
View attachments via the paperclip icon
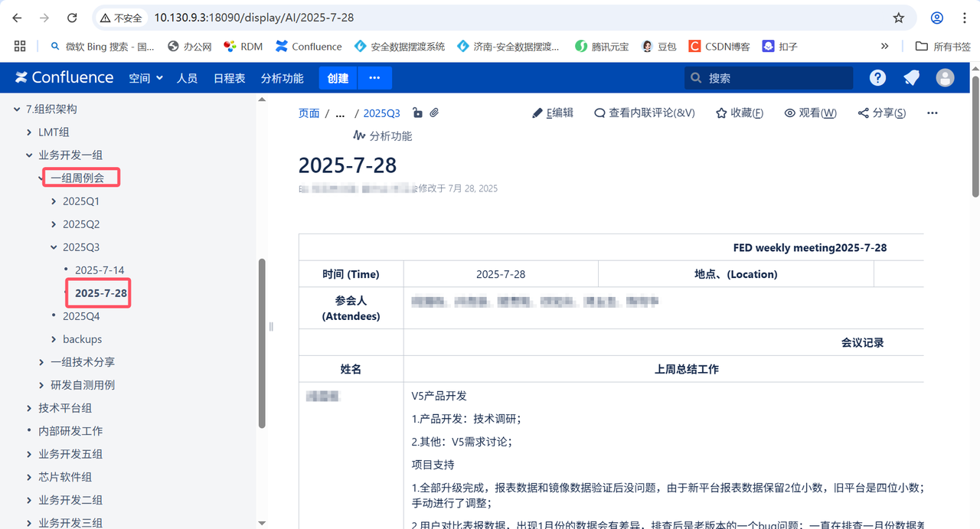click(433, 112)
